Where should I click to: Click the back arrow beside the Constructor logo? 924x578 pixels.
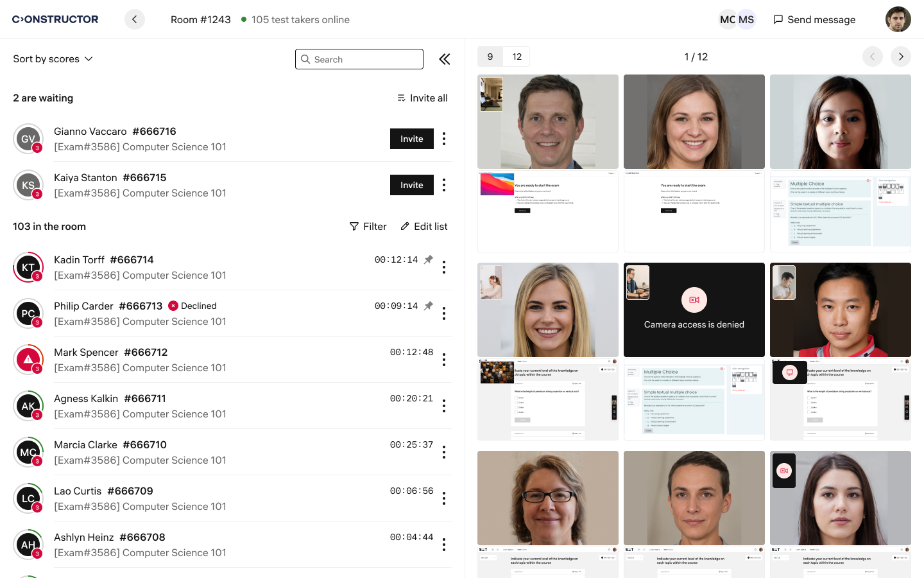(134, 19)
